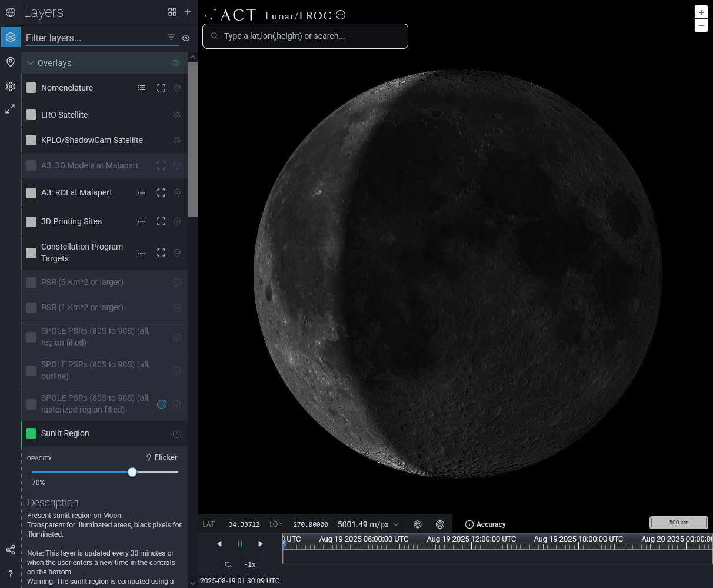Click the ACT logo

point(231,15)
